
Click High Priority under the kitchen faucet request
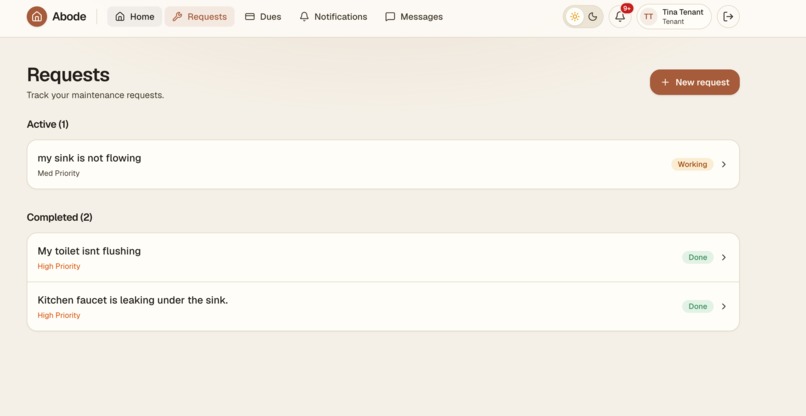tap(59, 315)
